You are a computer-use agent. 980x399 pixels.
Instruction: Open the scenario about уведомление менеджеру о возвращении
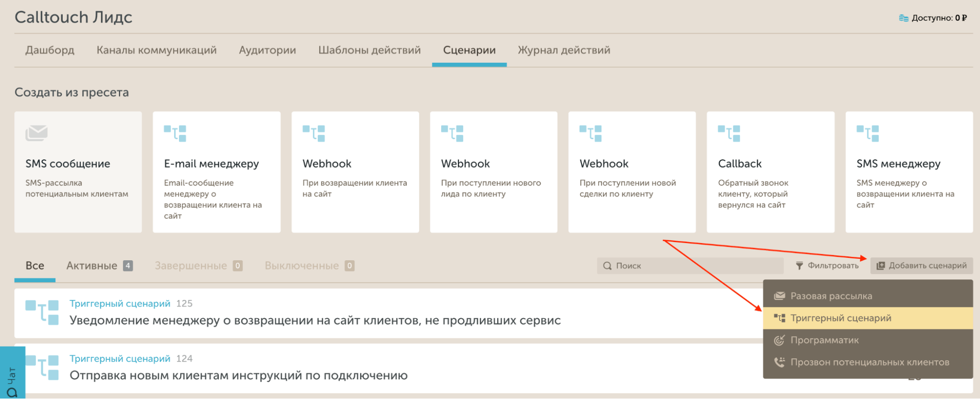point(315,321)
